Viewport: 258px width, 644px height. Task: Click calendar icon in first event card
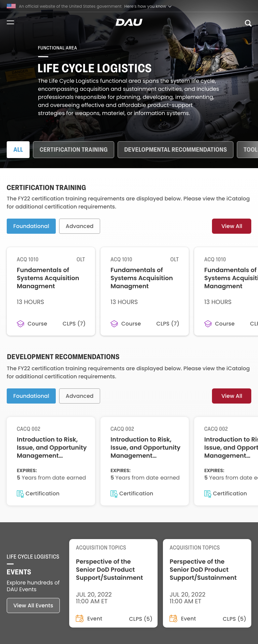(x=80, y=618)
